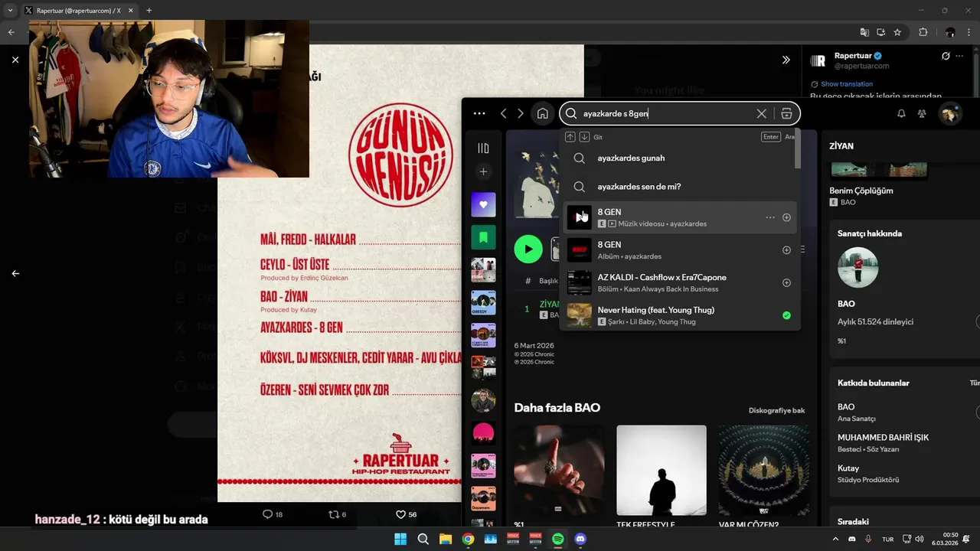The width and height of the screenshot is (980, 551).
Task: Collapse X side panel with double chevron
Action: tap(786, 60)
